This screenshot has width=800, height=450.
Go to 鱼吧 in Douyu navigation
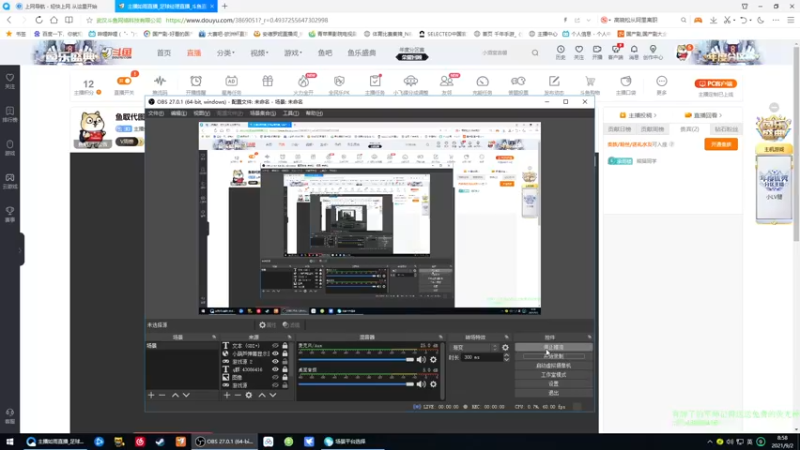pos(325,53)
